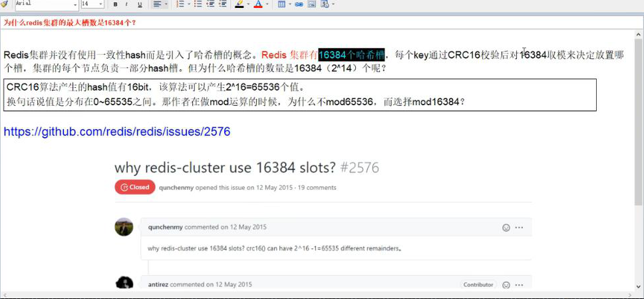Toggle bold formatting

(x=115, y=4)
